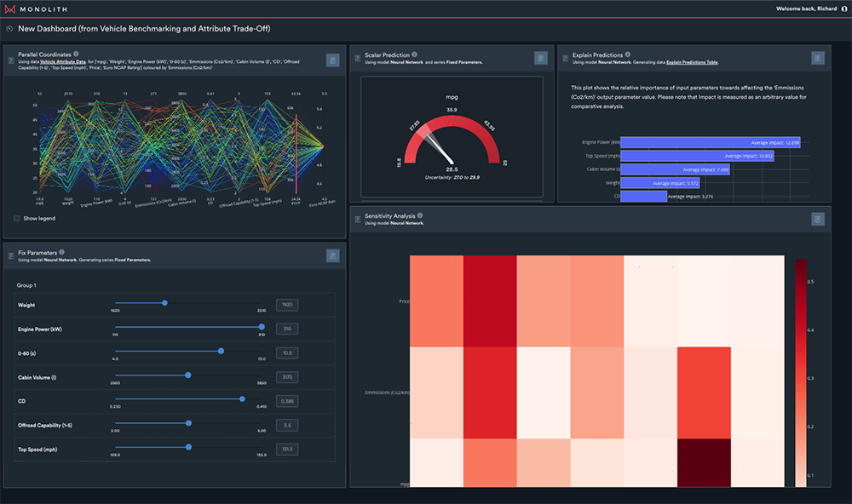Click the back arrow next to New Dashboard
The height and width of the screenshot is (504, 852).
[x=9, y=27]
